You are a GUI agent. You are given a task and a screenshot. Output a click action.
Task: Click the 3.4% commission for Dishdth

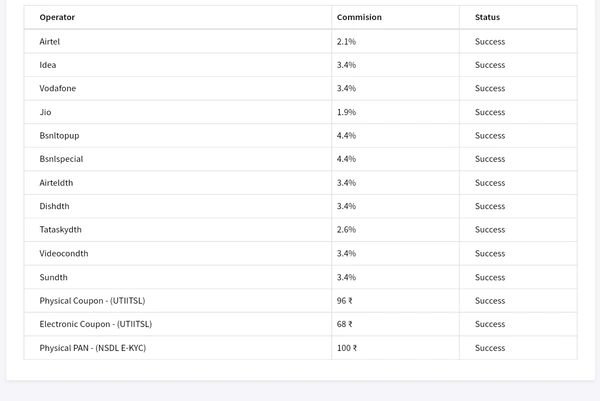(x=346, y=206)
